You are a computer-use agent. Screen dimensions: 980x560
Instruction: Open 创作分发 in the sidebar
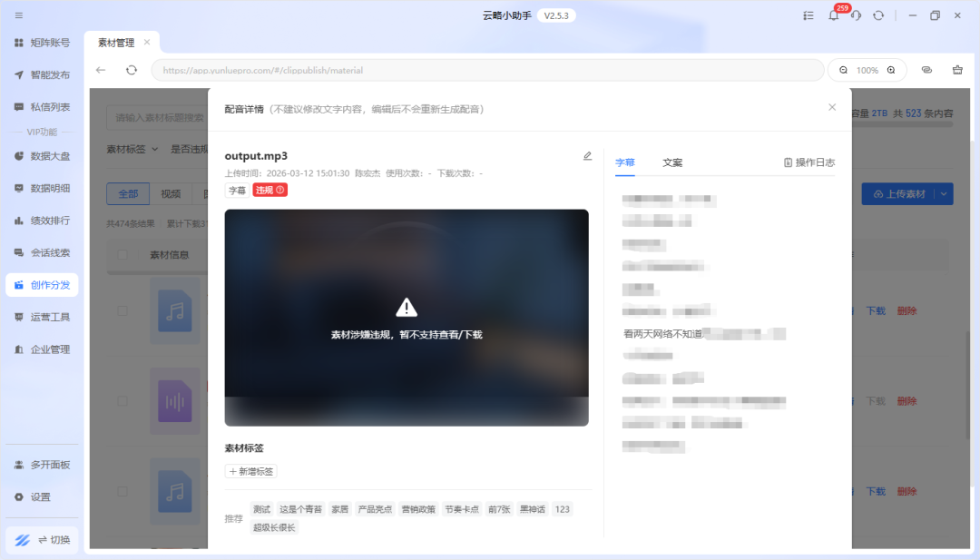42,285
